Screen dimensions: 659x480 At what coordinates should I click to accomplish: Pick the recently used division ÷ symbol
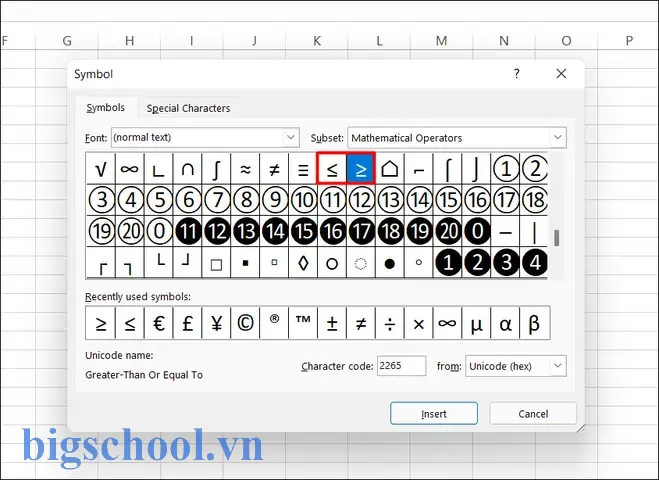pos(390,323)
